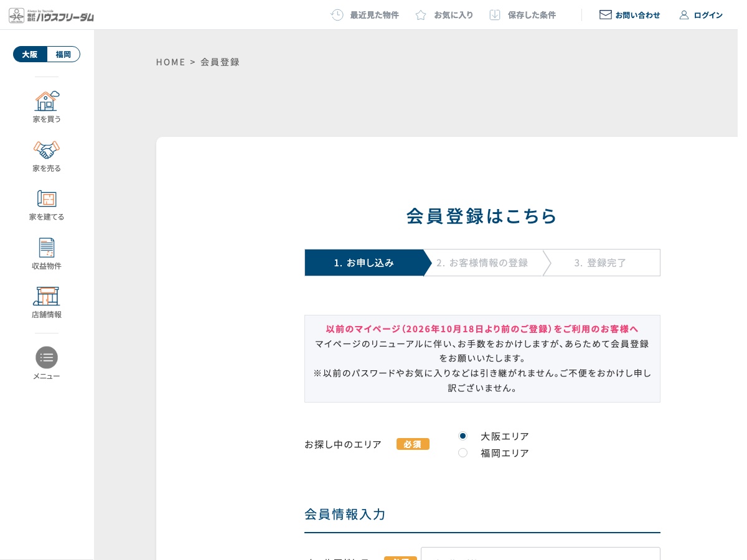Viewport: 747px width, 560px height.
Task: Open 保存した条件 link
Action: tap(532, 15)
